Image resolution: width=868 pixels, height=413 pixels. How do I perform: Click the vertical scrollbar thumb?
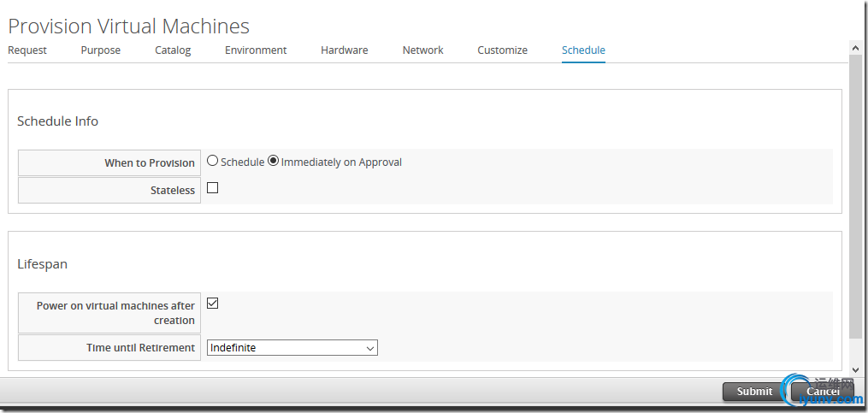pos(855,197)
